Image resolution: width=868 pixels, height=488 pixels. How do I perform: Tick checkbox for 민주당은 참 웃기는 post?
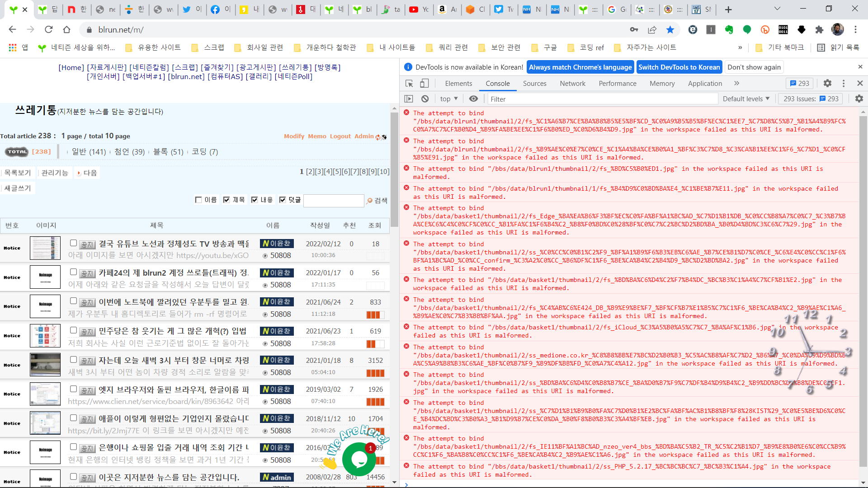click(x=73, y=330)
